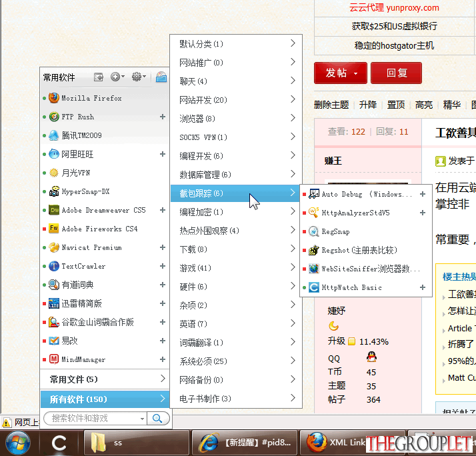The height and width of the screenshot is (456, 476).
Task: Expand the plus next to Auto Debug
Action: pos(423,194)
